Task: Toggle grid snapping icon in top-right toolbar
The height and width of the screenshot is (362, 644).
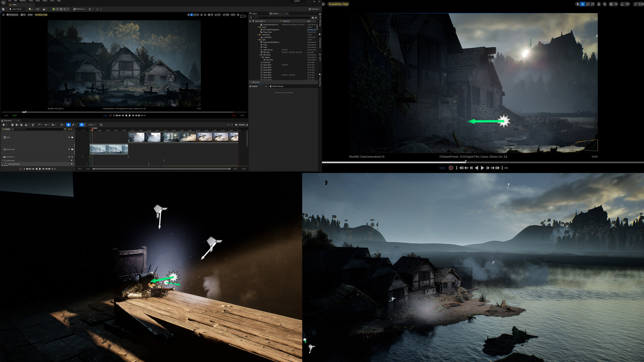Action: point(611,4)
